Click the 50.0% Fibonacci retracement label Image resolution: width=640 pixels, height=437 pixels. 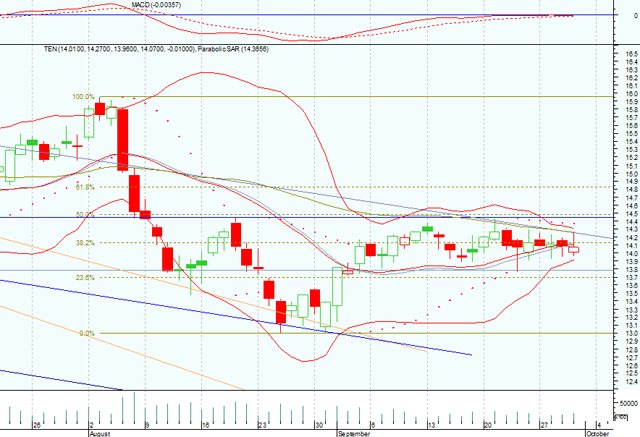[x=84, y=215]
